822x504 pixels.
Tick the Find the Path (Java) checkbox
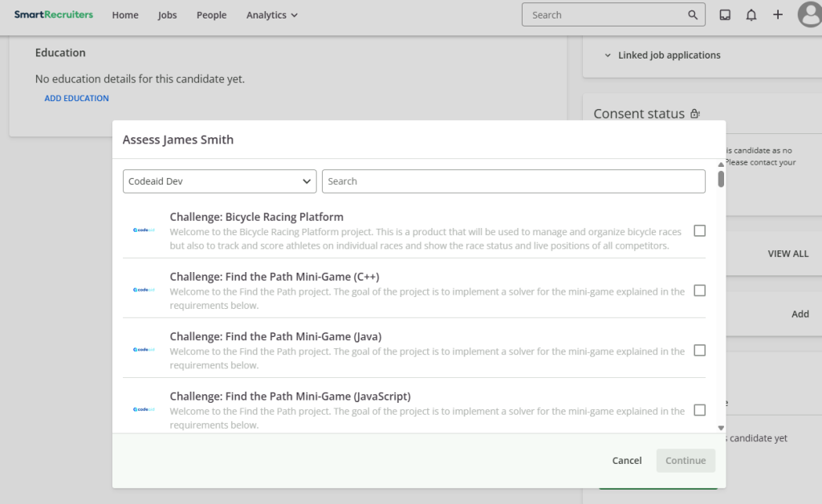(699, 350)
